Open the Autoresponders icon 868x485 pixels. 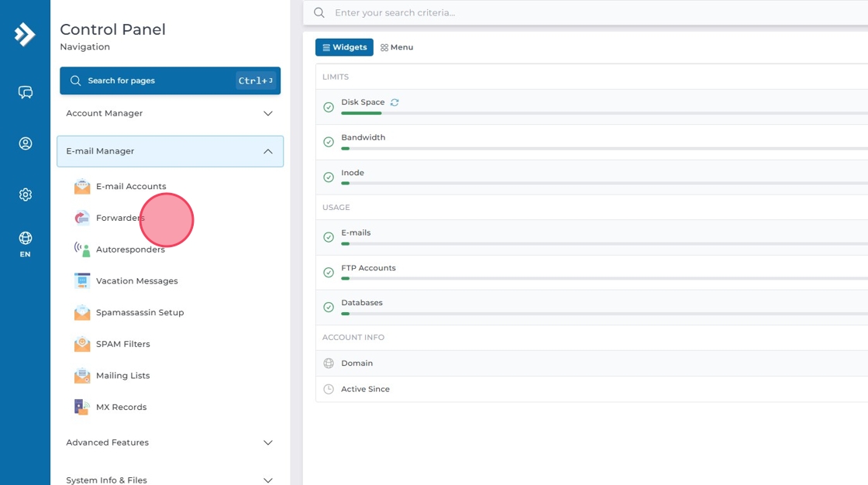coord(82,249)
